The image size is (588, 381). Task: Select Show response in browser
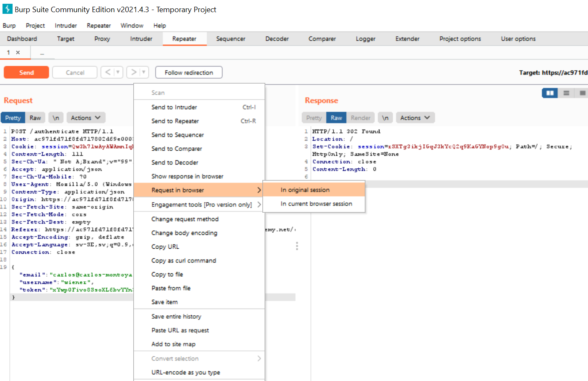(x=199, y=176)
